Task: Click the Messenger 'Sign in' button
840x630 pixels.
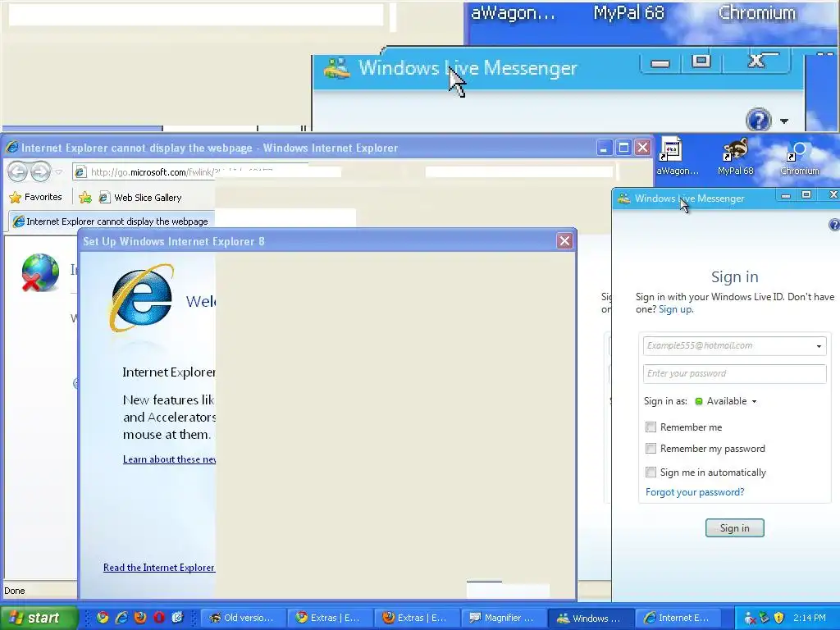Action: tap(734, 527)
